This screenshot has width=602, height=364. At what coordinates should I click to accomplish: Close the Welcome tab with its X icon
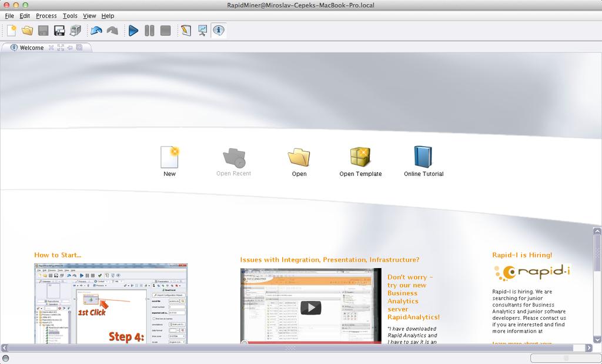[51, 48]
